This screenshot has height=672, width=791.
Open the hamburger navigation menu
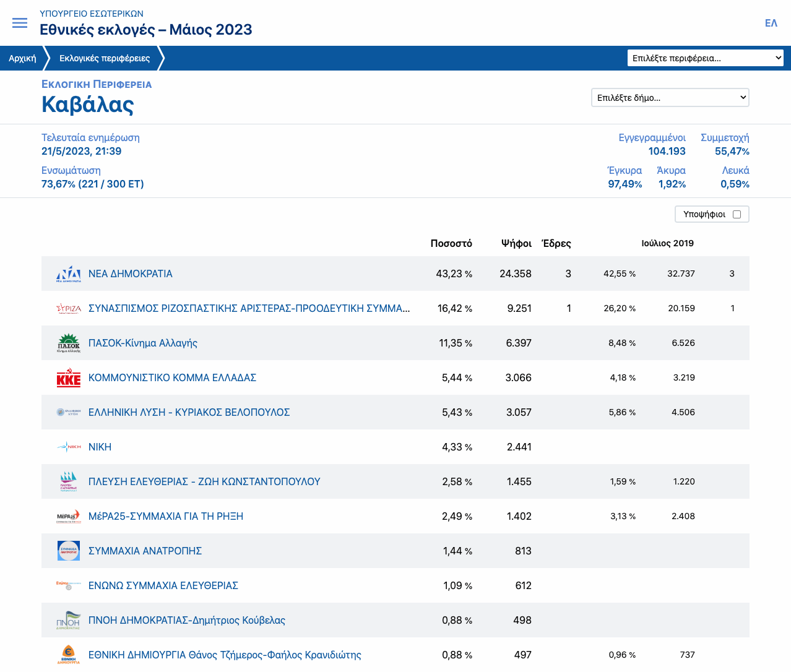click(20, 23)
